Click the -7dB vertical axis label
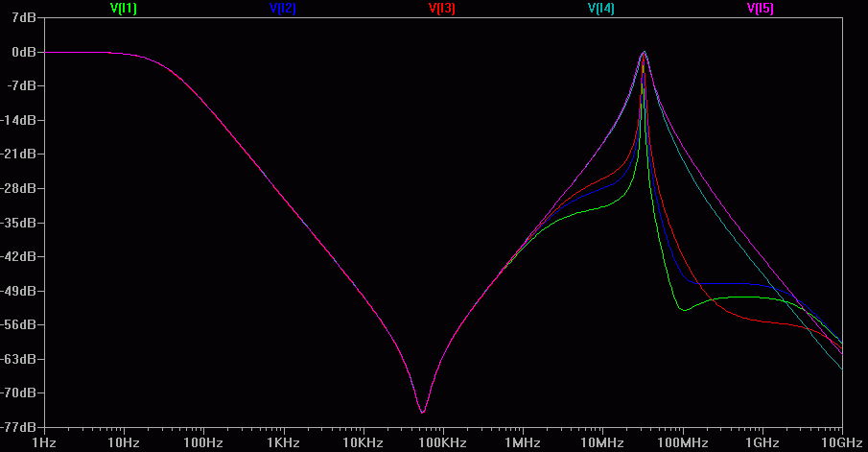 tap(22, 85)
